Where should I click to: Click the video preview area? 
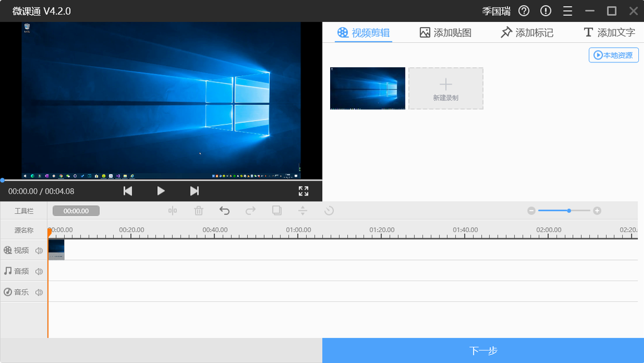[x=161, y=100]
